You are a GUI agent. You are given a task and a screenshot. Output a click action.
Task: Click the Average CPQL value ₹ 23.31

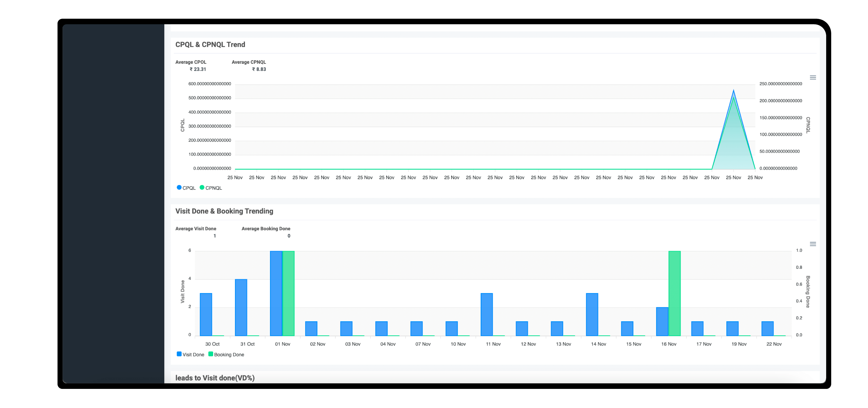(198, 69)
